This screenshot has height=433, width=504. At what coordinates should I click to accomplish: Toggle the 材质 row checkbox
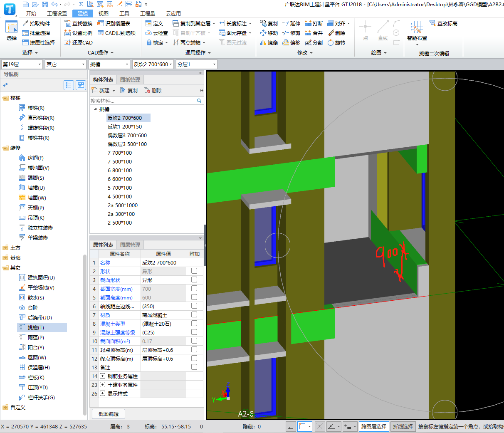194,314
